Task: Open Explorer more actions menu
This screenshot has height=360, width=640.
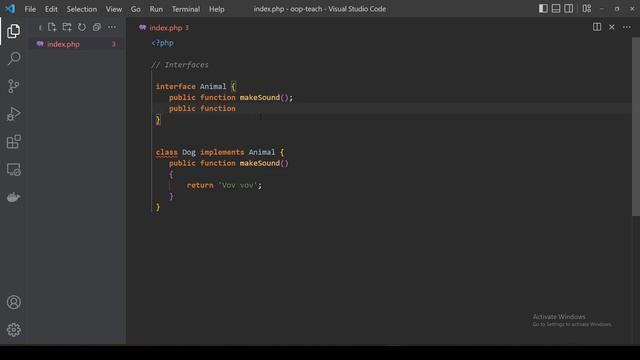Action: click(112, 27)
